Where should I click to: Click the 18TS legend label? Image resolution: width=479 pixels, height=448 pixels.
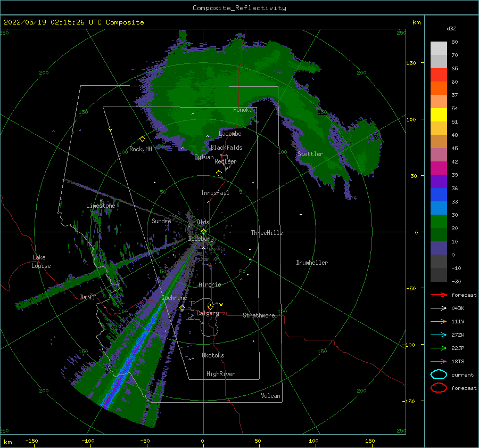458,362
